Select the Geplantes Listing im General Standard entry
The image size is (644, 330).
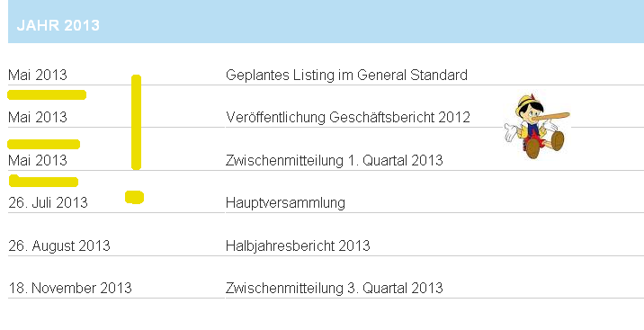(346, 76)
